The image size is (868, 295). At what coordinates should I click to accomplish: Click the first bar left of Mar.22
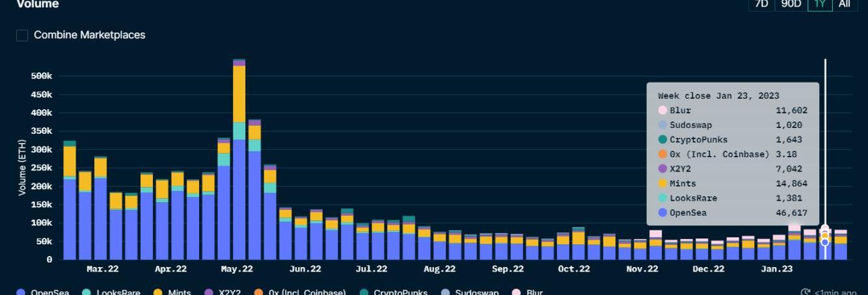point(69,201)
